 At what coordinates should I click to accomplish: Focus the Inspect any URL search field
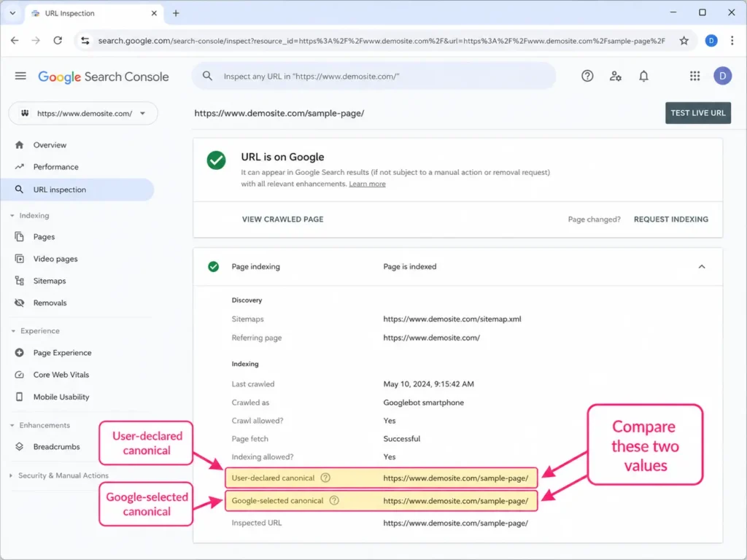(x=374, y=76)
